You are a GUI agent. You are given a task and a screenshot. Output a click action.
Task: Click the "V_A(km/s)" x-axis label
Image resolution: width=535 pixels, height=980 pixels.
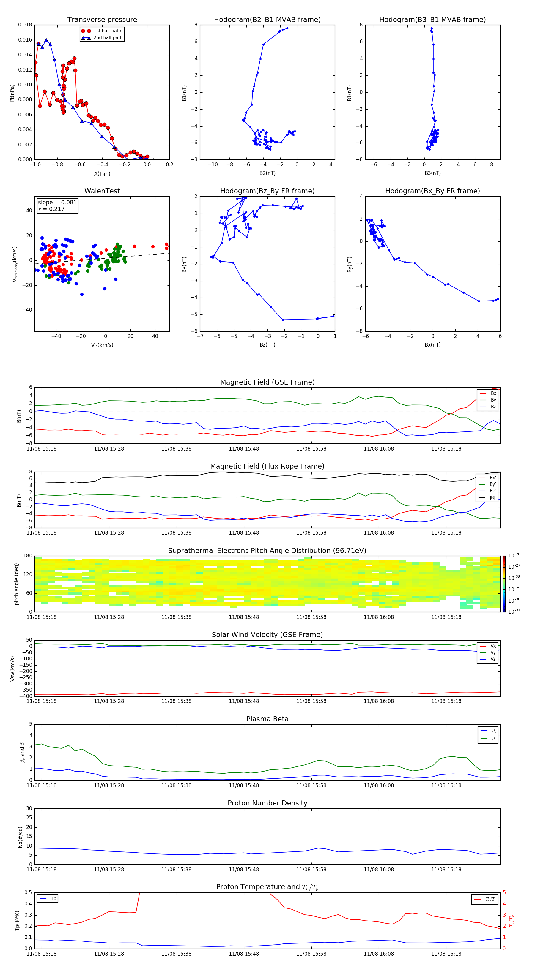(102, 345)
